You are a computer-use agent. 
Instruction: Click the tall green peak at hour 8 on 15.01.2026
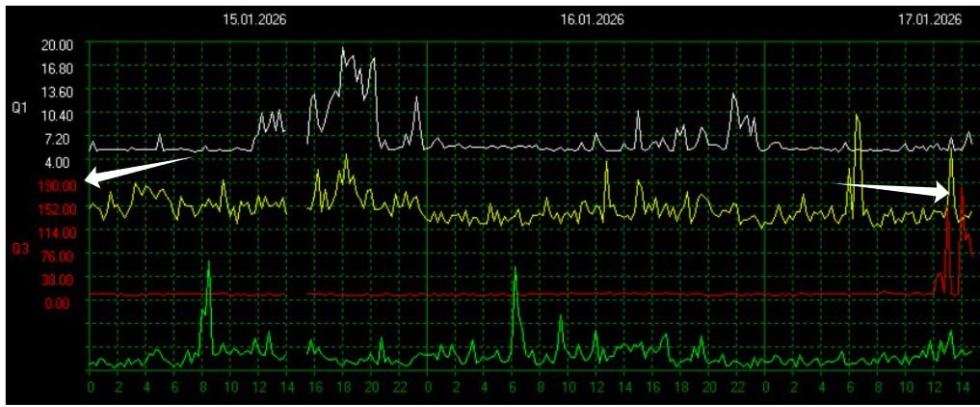[209, 262]
